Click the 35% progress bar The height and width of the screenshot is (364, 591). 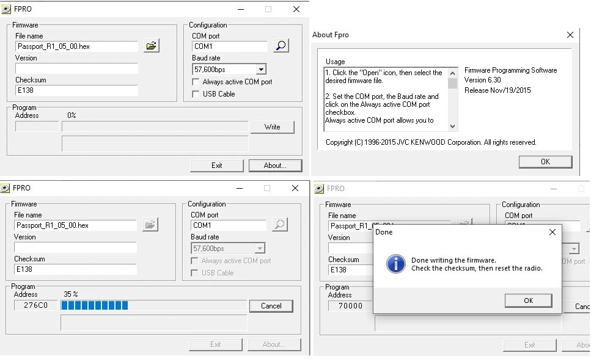(154, 305)
